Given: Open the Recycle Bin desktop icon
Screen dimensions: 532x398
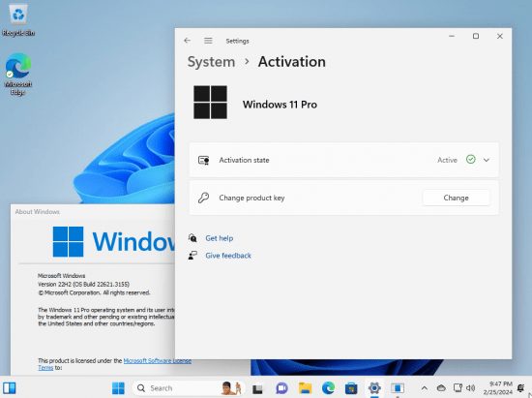Looking at the screenshot, I should pyautogui.click(x=18, y=20).
